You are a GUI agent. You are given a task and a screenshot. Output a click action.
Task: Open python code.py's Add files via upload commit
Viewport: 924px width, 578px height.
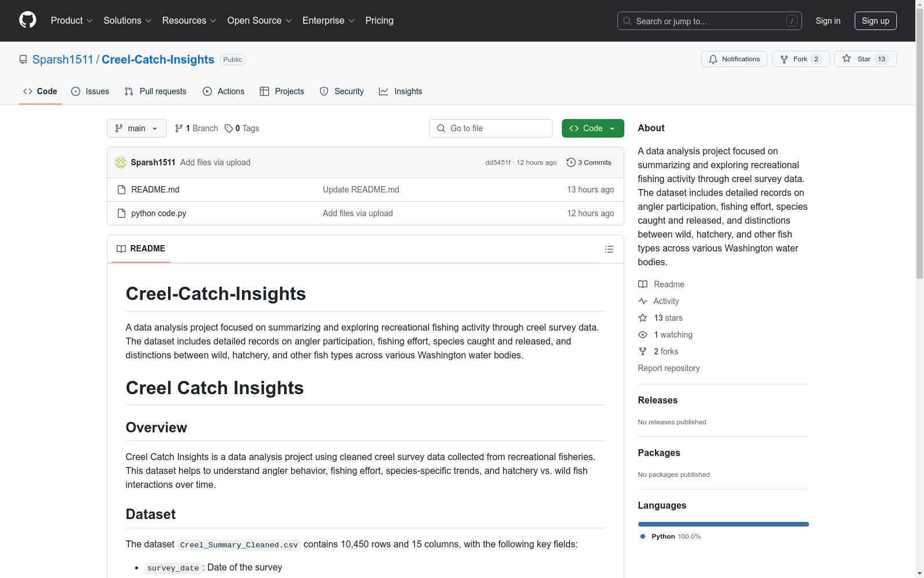click(x=358, y=213)
